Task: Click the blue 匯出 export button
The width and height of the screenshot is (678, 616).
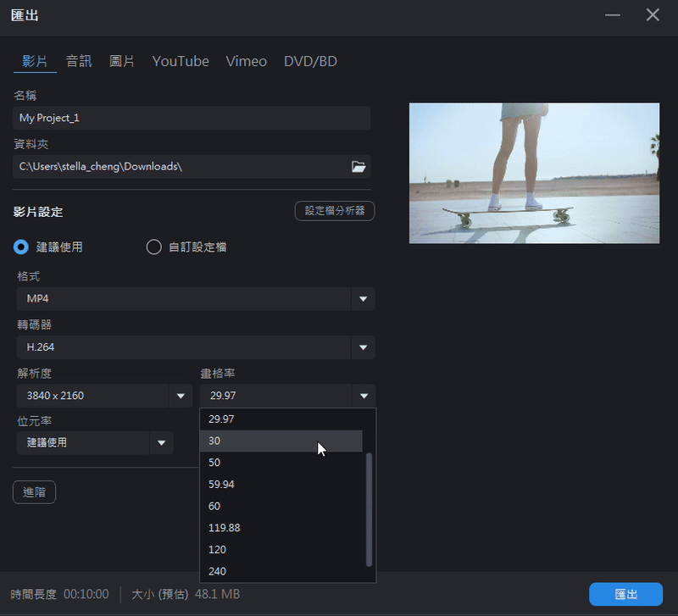Action: pyautogui.click(x=627, y=594)
